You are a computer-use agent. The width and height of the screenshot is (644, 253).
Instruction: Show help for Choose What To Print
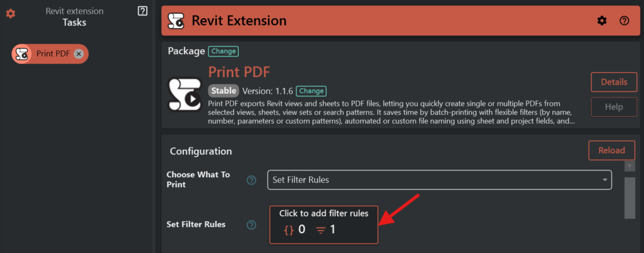pyautogui.click(x=251, y=180)
